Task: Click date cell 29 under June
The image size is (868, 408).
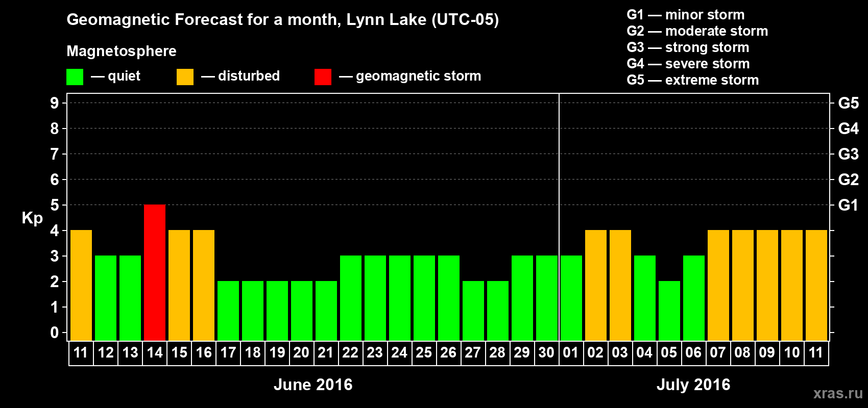Action: click(x=522, y=353)
